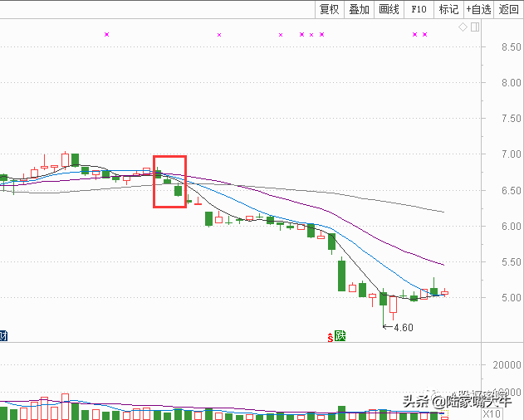Toggle the split-panel layout icon
The height and width of the screenshot is (420, 524).
(x=475, y=27)
